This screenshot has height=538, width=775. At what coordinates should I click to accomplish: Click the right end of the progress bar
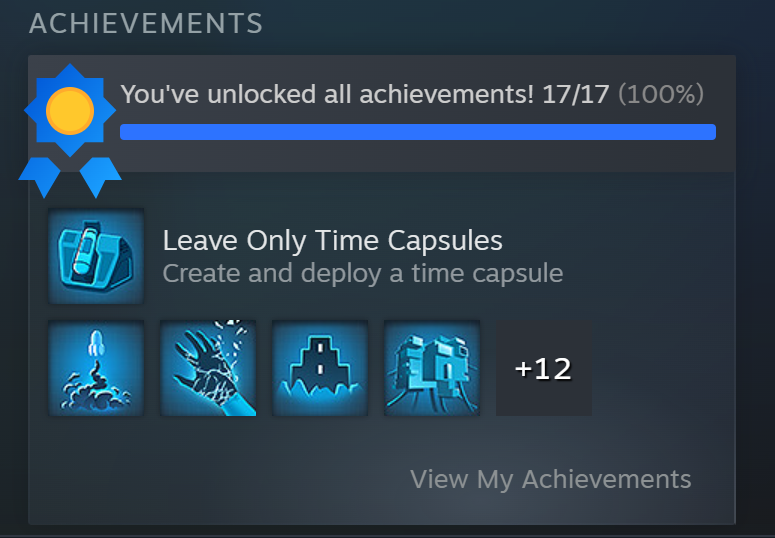709,132
